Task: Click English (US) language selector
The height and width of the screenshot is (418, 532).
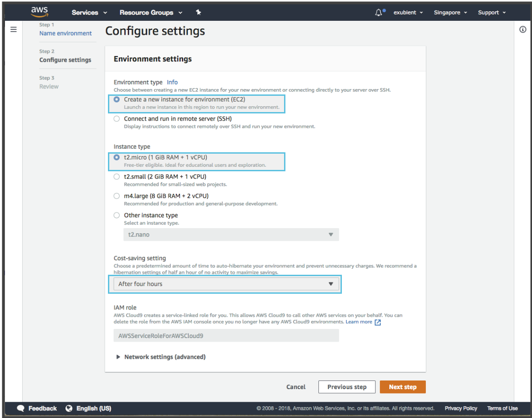Action: [93, 408]
